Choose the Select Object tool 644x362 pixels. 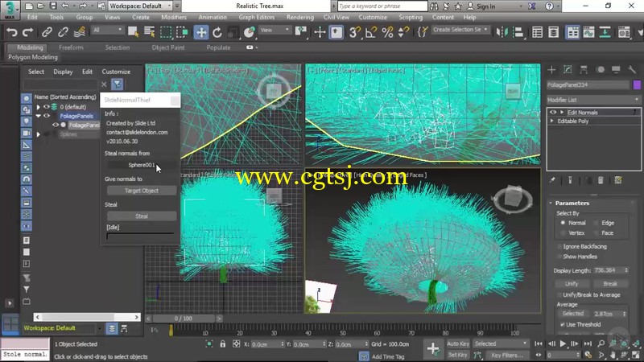coord(133,32)
